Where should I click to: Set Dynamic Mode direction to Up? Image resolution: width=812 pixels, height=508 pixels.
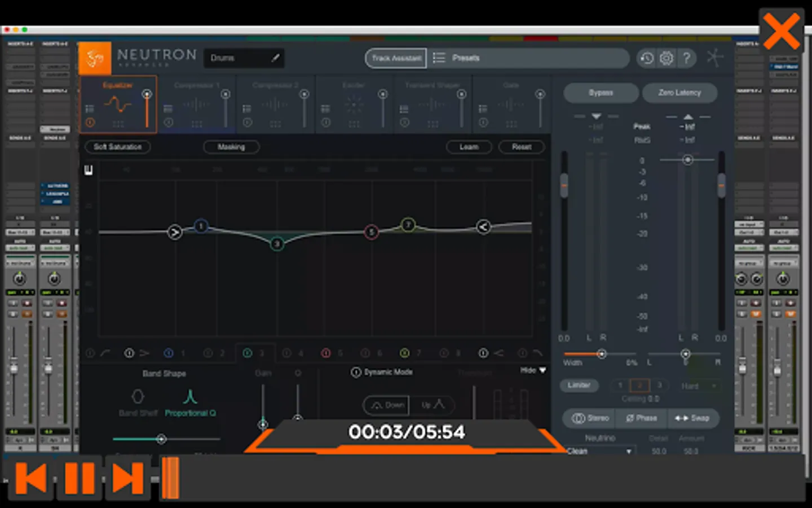[433, 405]
